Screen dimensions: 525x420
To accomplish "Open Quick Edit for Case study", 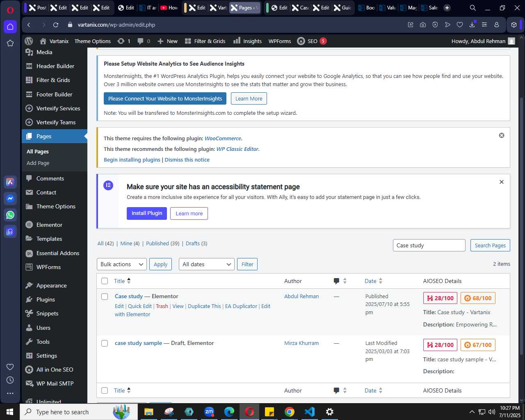I will (140, 306).
